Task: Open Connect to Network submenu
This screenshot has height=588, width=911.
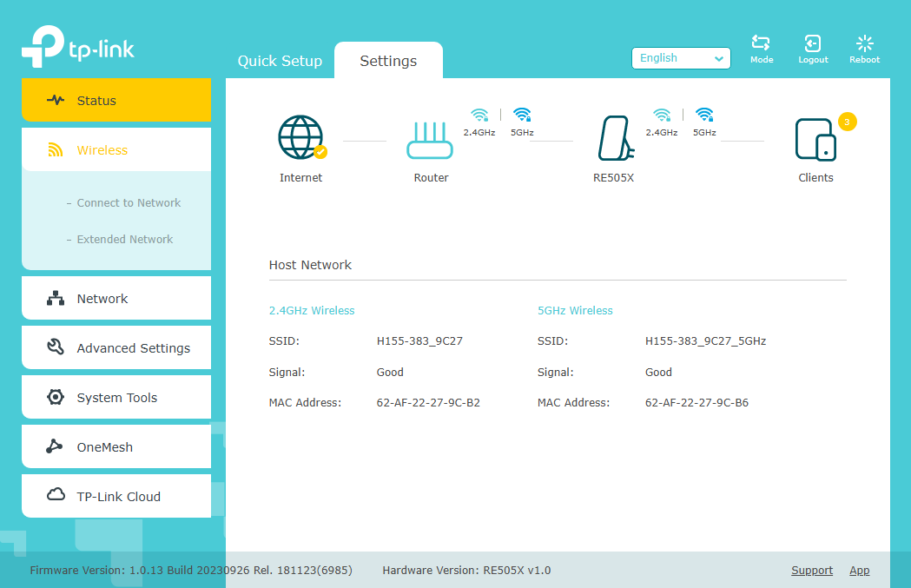Action: [129, 202]
